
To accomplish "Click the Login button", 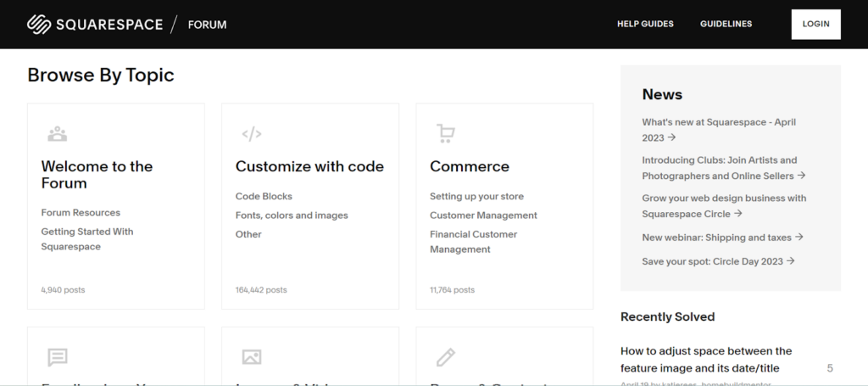I will pos(816,25).
